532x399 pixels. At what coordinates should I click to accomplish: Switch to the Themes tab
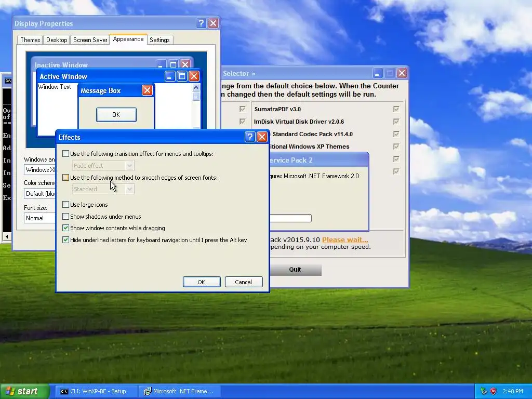pos(30,40)
